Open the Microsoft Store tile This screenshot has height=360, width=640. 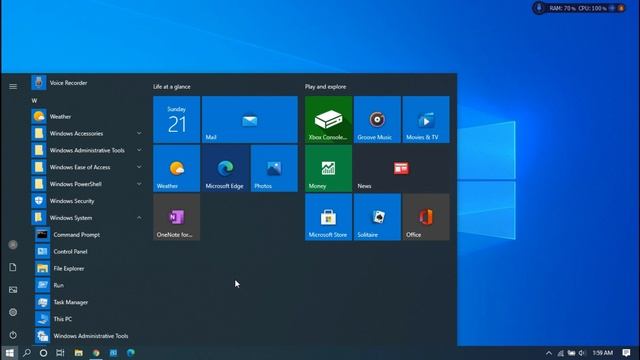(x=329, y=217)
